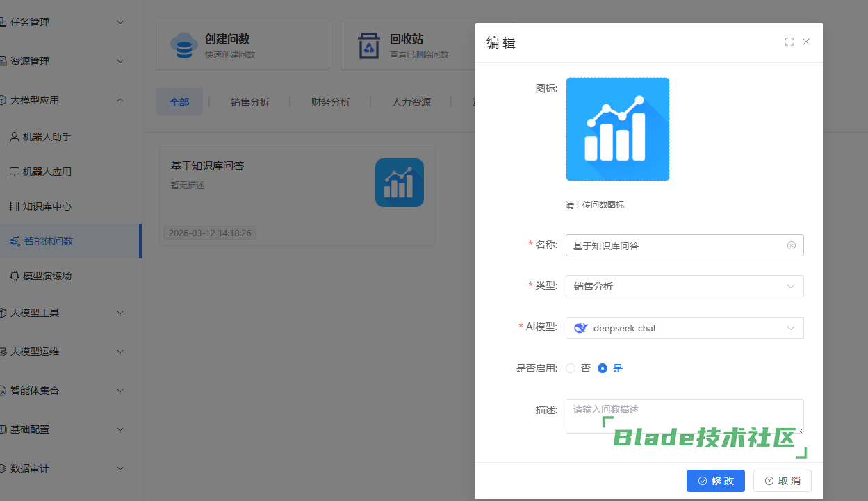Open 知识库中心 in the sidebar

[x=47, y=206]
